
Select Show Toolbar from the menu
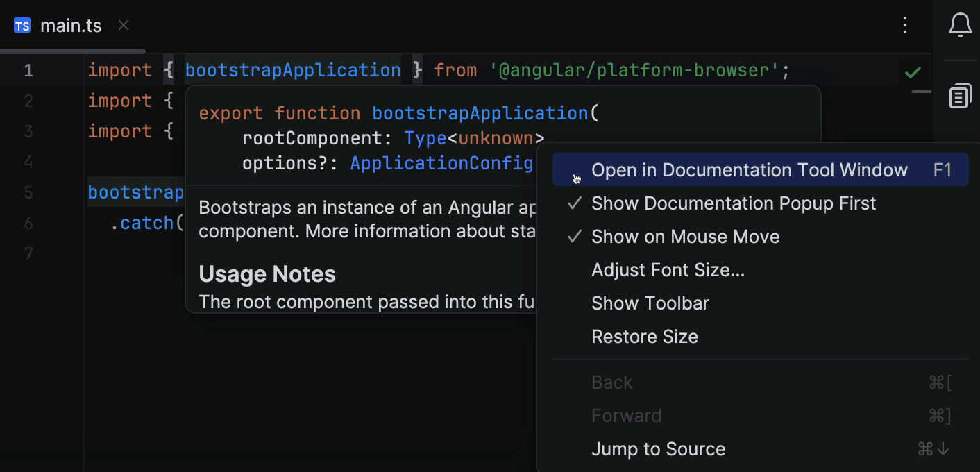click(x=650, y=303)
